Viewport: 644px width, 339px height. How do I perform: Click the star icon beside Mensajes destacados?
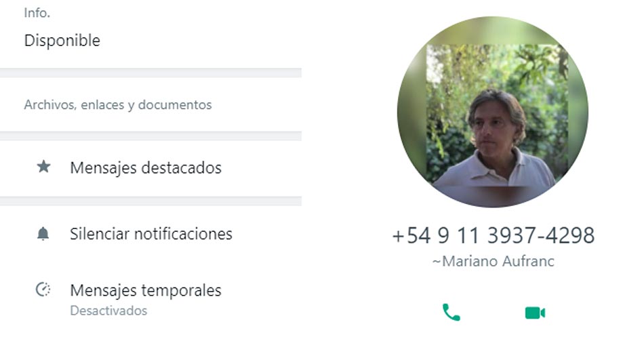(x=43, y=166)
